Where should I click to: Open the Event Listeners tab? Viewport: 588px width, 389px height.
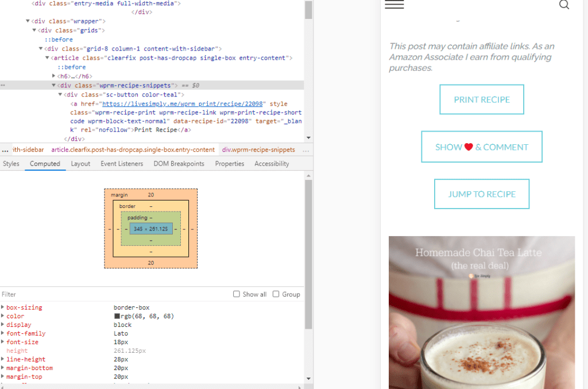click(122, 164)
